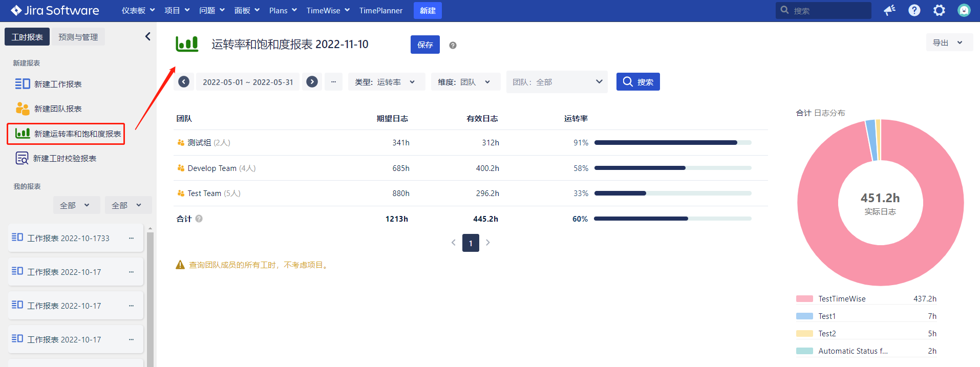Go to previous date range arrow
This screenshot has width=980, height=367.
(184, 82)
